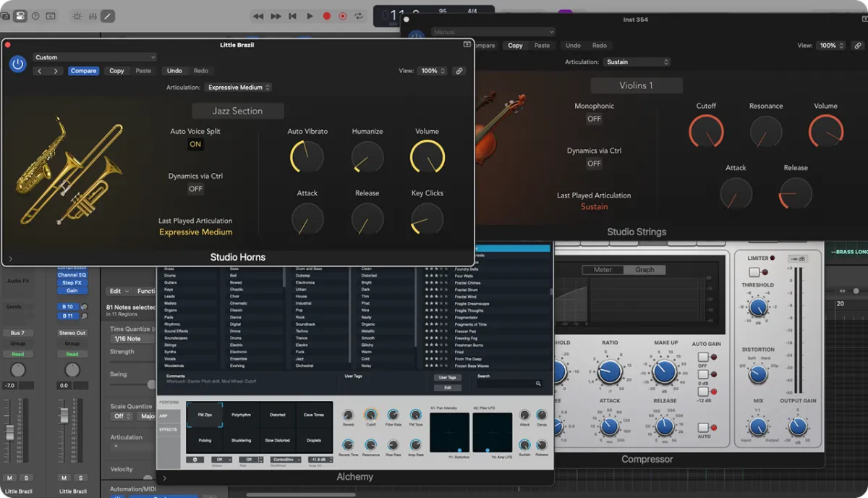The width and height of the screenshot is (868, 498).
Task: Select the ARP tab in Alchemy
Action: click(x=168, y=416)
